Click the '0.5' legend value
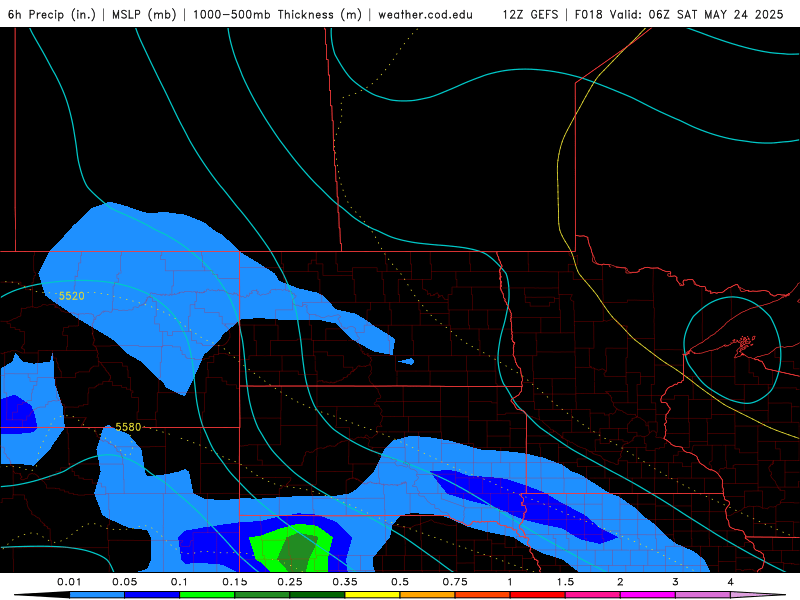The height and width of the screenshot is (600, 800). 400,582
